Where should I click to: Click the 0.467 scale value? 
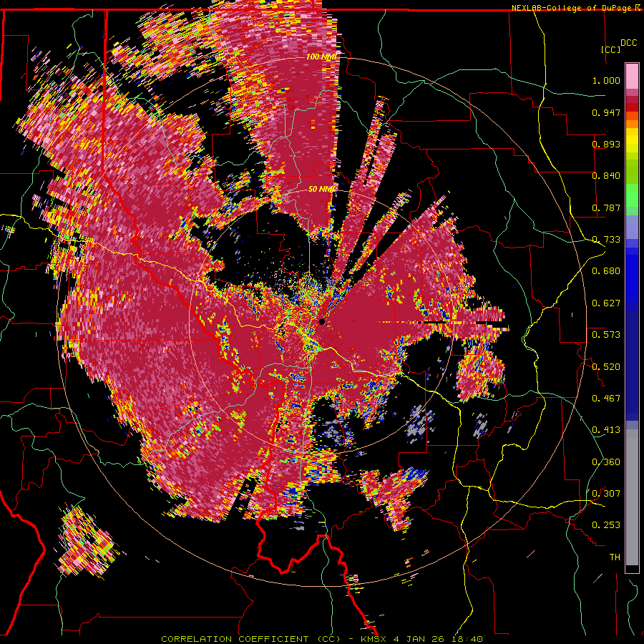coord(606,399)
